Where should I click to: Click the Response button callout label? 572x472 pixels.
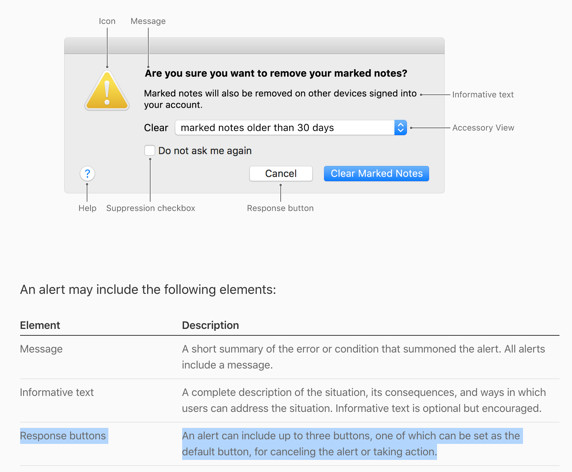click(280, 208)
